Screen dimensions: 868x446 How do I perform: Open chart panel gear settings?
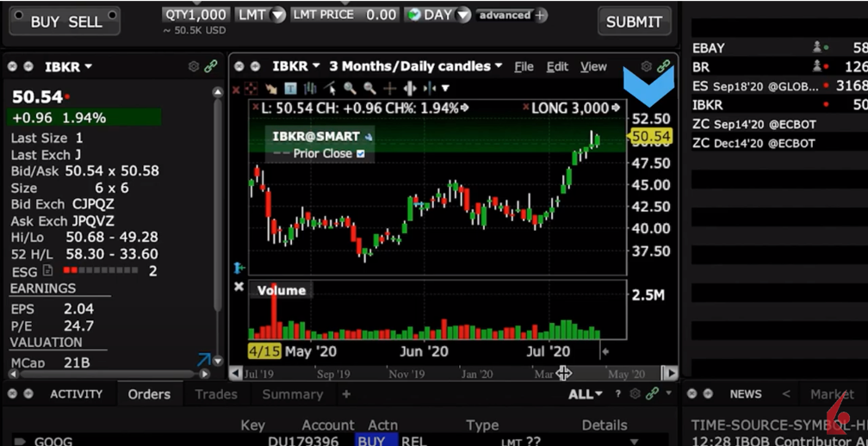click(646, 66)
